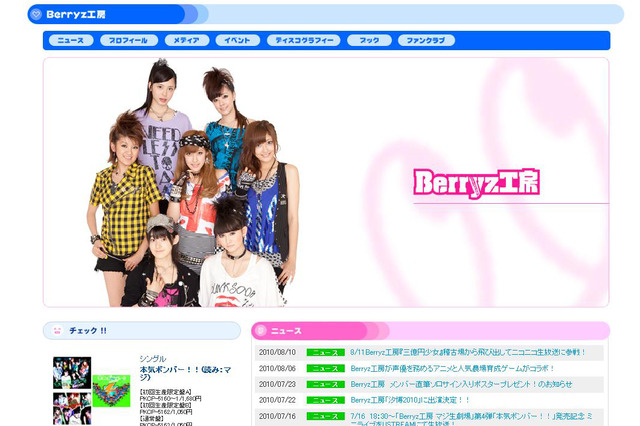Click the green ニュース tag dated 2010/07/16
Viewport: 640px width, 426px height.
326,416
